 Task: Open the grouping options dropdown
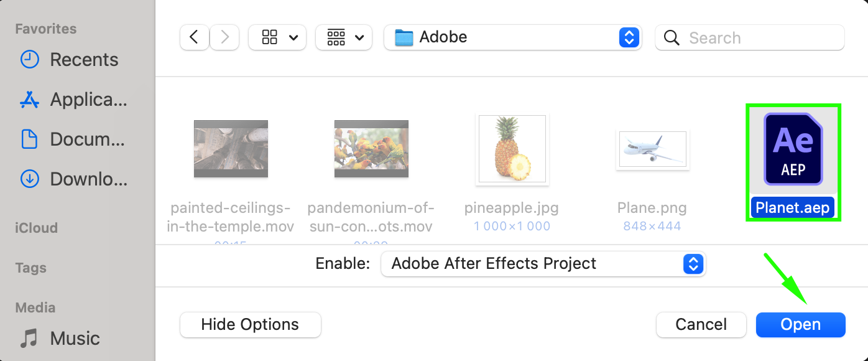click(x=344, y=37)
